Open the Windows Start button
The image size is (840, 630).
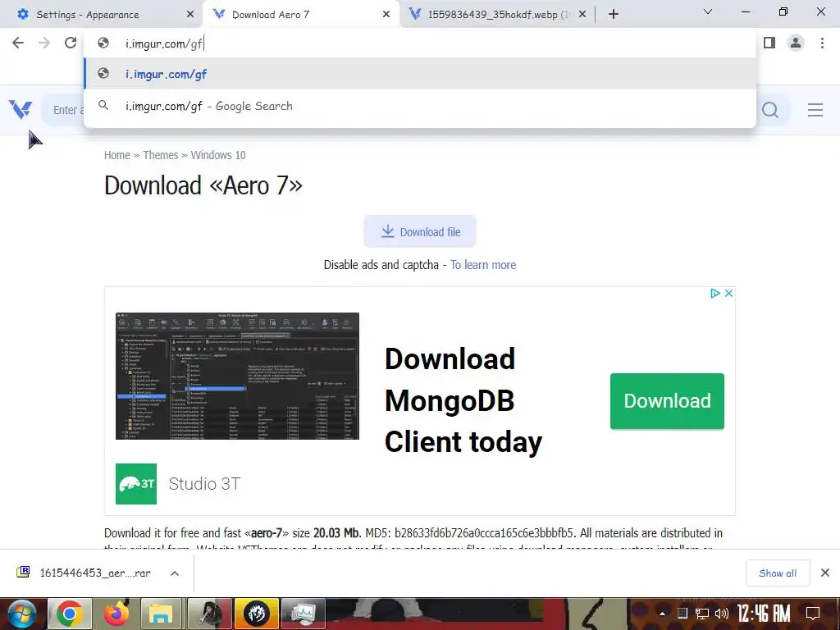pyautogui.click(x=21, y=614)
